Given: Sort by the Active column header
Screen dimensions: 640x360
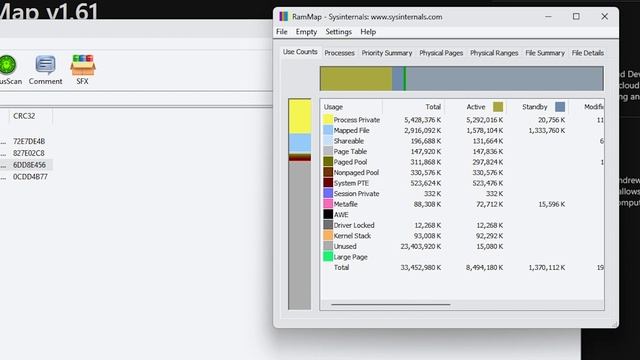Looking at the screenshot, I should (476, 107).
